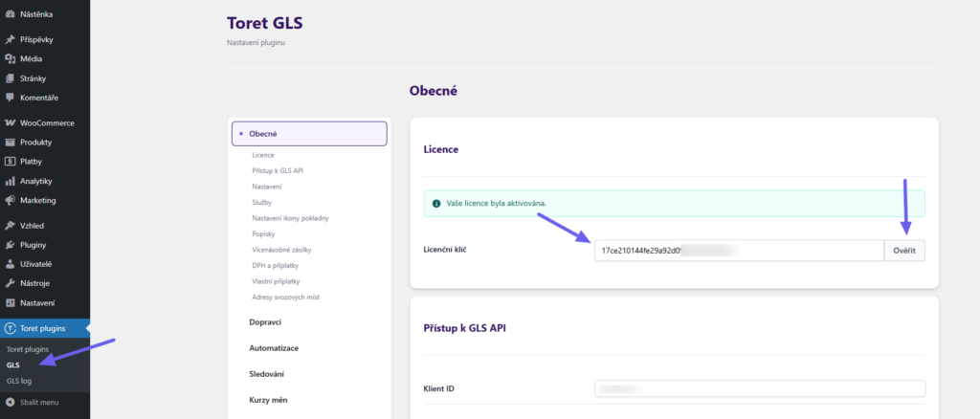Jump to Přístup k GLS API link
The height and width of the screenshot is (419, 980).
pyautogui.click(x=278, y=170)
